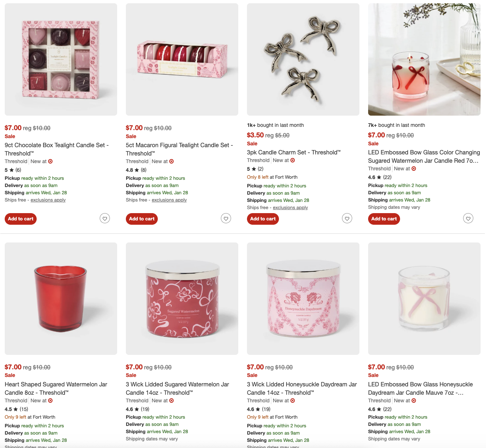View the red heart shaped candle image
This screenshot has height=448, width=486.
tap(61, 299)
